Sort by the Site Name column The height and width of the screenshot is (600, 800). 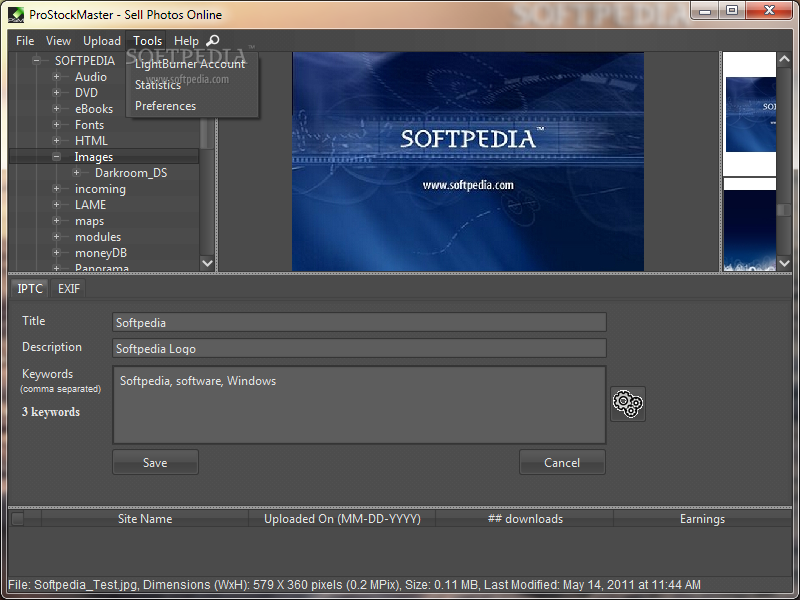(145, 519)
